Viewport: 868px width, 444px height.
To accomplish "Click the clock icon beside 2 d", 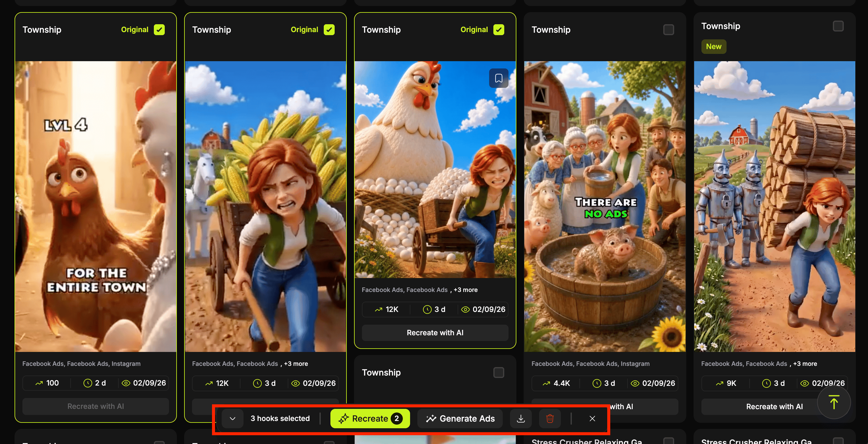I will click(88, 383).
